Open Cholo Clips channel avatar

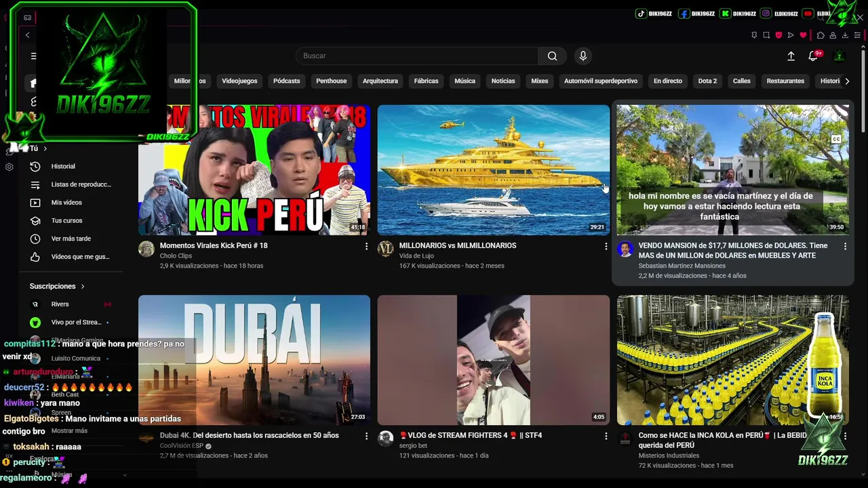(x=146, y=249)
